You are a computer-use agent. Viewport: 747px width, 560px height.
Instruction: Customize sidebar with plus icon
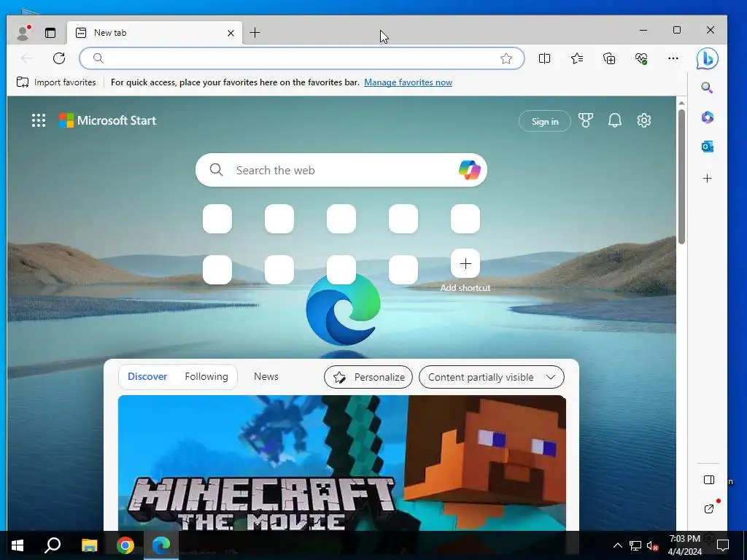(x=708, y=179)
